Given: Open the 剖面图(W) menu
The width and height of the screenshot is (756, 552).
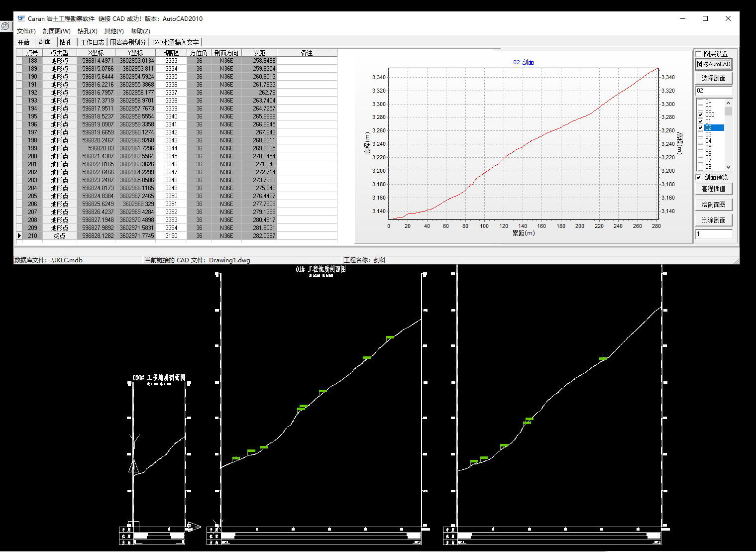Looking at the screenshot, I should point(56,31).
